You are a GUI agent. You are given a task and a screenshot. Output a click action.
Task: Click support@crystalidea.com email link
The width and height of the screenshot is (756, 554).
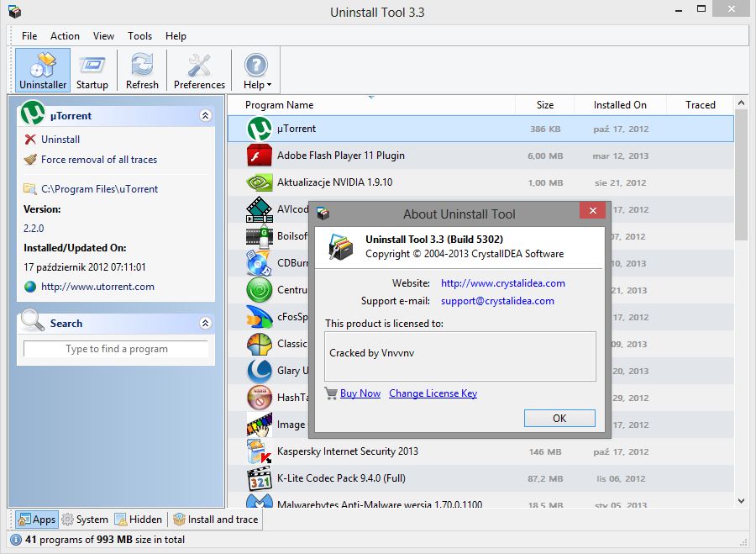[497, 301]
